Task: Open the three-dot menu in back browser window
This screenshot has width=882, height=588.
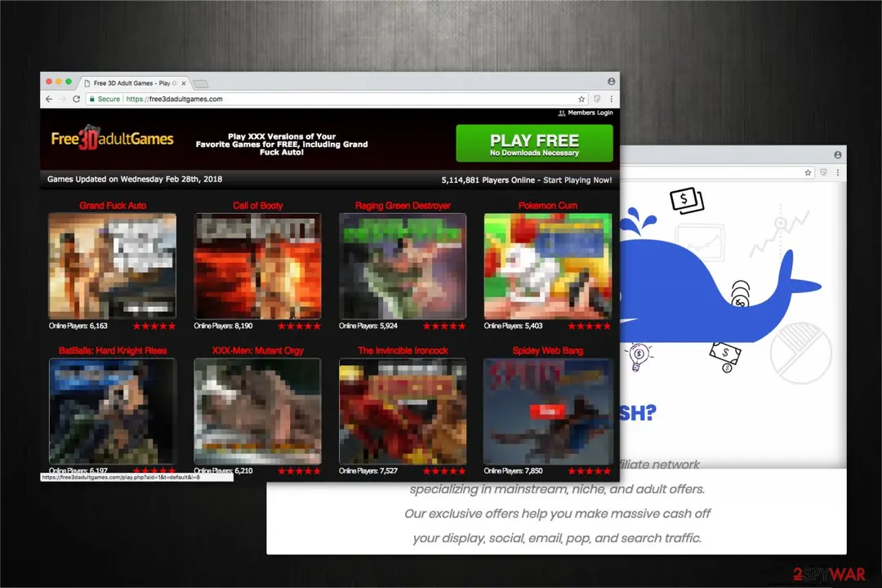Action: (x=838, y=173)
